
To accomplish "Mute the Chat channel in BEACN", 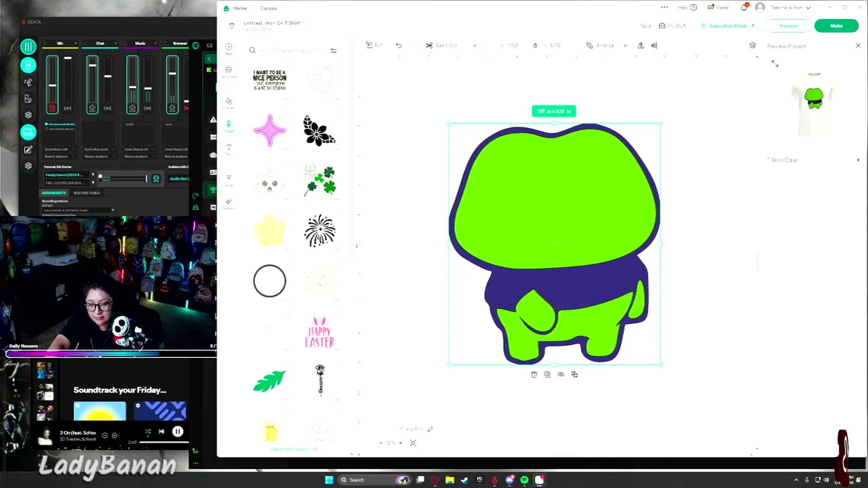I will tap(92, 108).
